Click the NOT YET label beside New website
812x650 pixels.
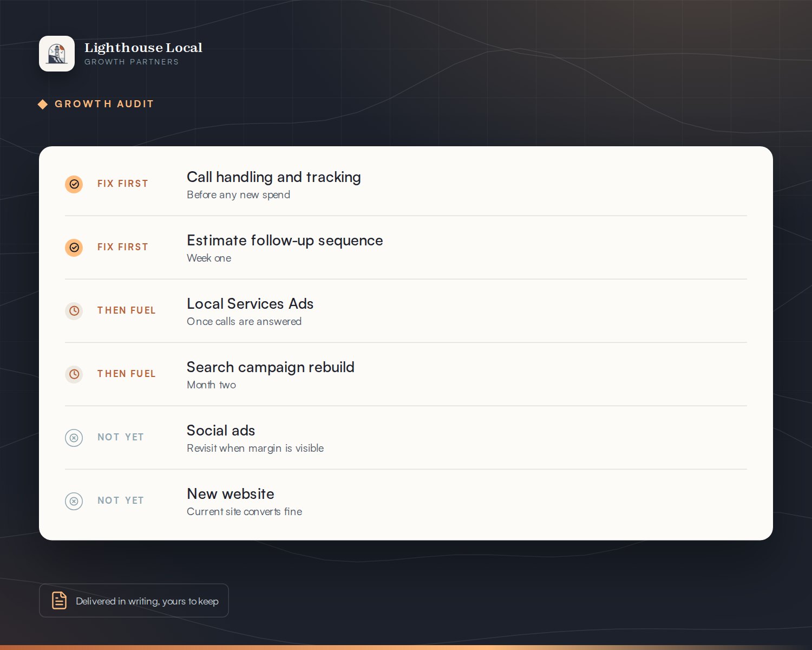tap(121, 500)
